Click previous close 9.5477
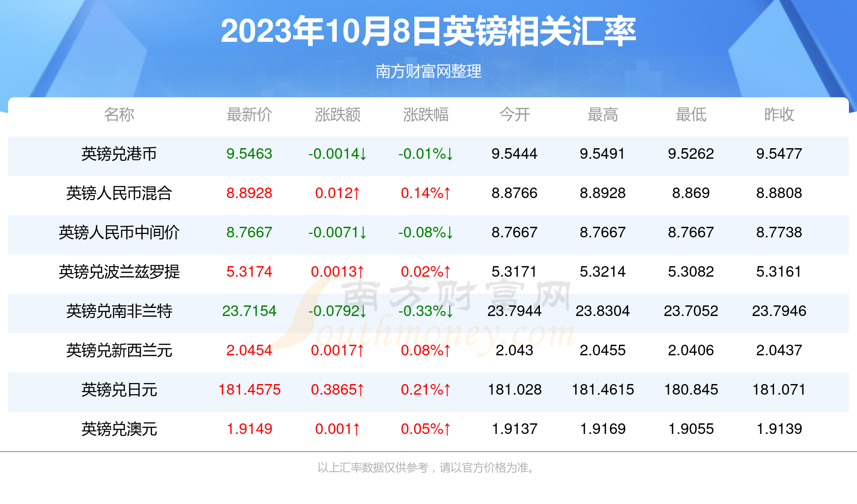 click(x=779, y=154)
